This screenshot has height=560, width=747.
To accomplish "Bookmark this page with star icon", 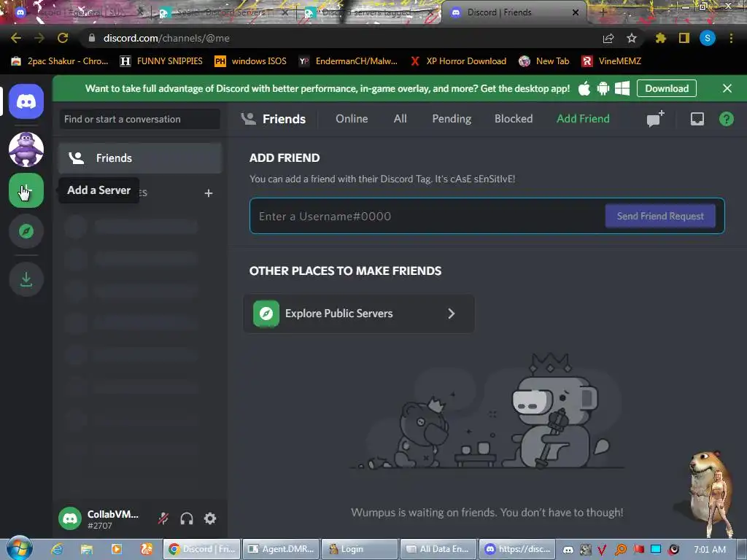I will tap(631, 38).
